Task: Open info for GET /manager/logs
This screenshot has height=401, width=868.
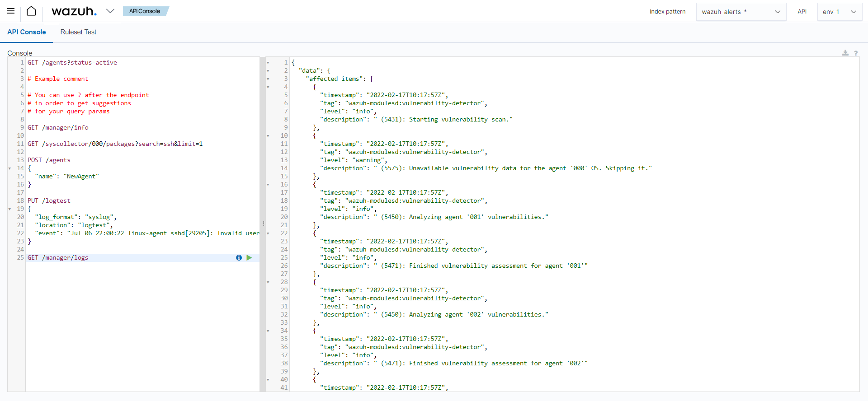Action: (x=239, y=257)
